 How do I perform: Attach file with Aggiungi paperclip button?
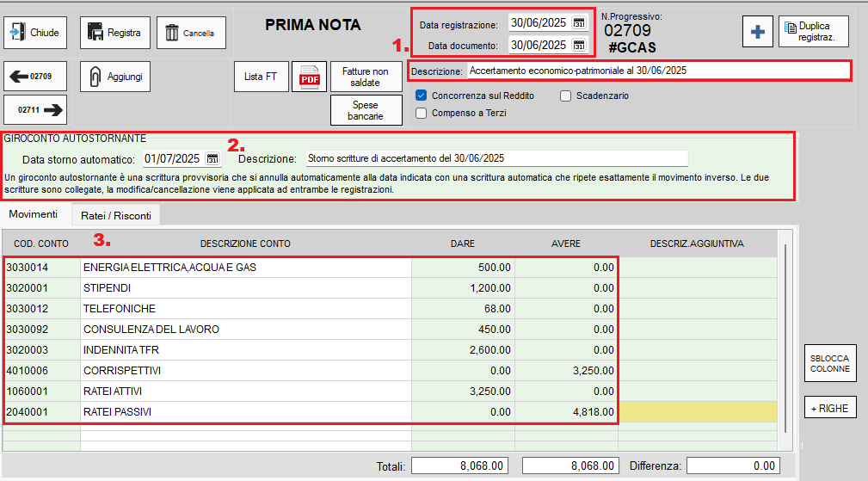click(115, 77)
